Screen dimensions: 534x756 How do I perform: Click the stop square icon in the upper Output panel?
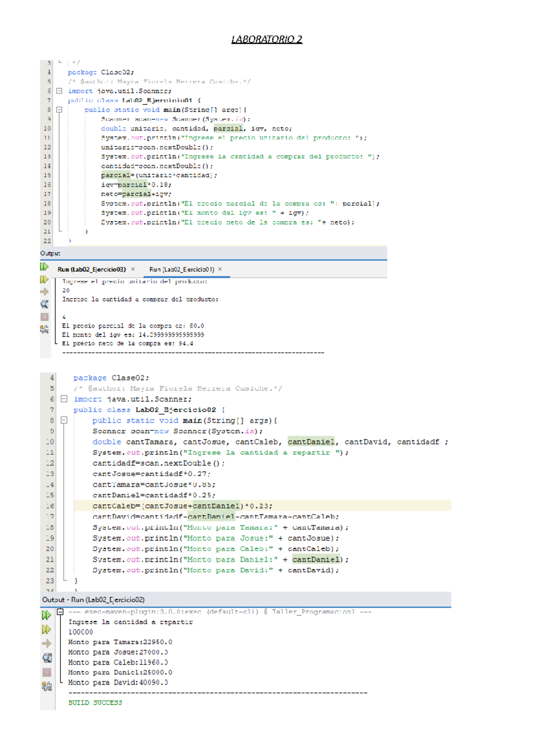(x=44, y=317)
